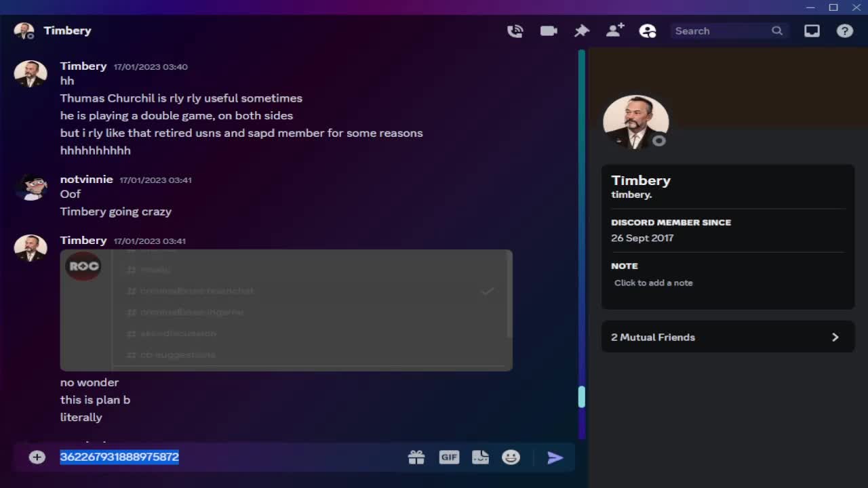Screen dimensions: 868x488
Task: Open Discord help
Action: (x=845, y=30)
